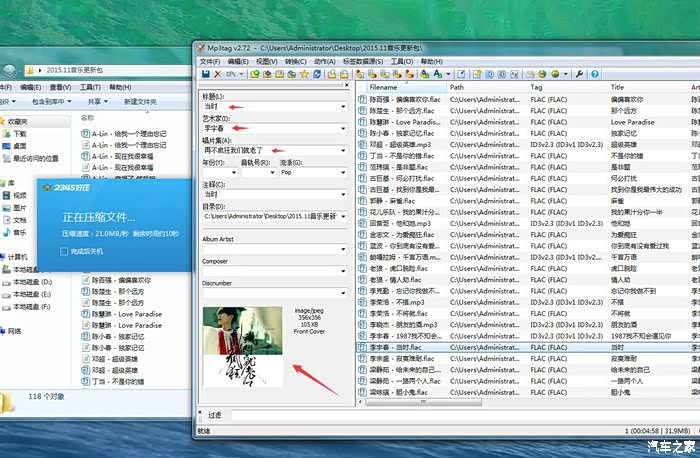Enable the 完成后关机 checkbox
The height and width of the screenshot is (458, 700).
65,251
